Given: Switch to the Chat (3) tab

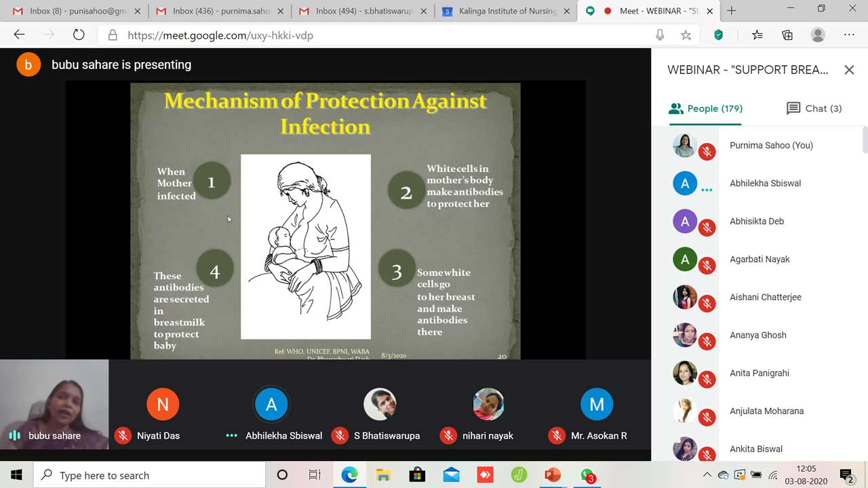Looking at the screenshot, I should pos(814,108).
